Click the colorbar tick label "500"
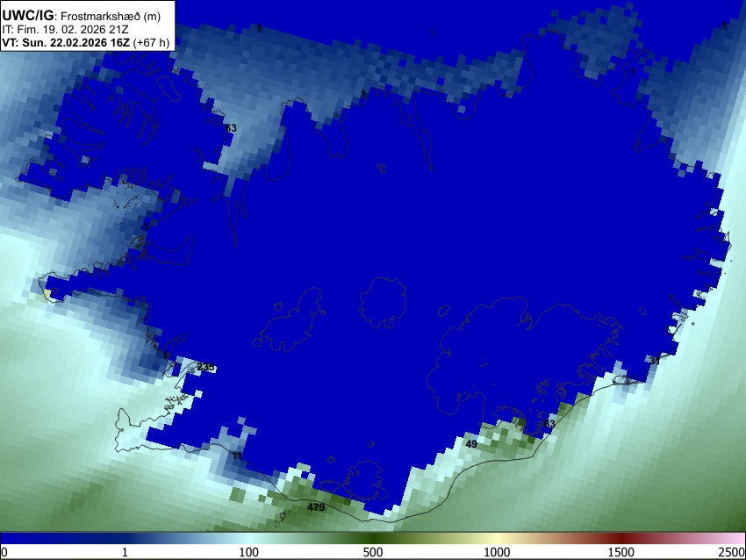The image size is (746, 560). (x=372, y=552)
